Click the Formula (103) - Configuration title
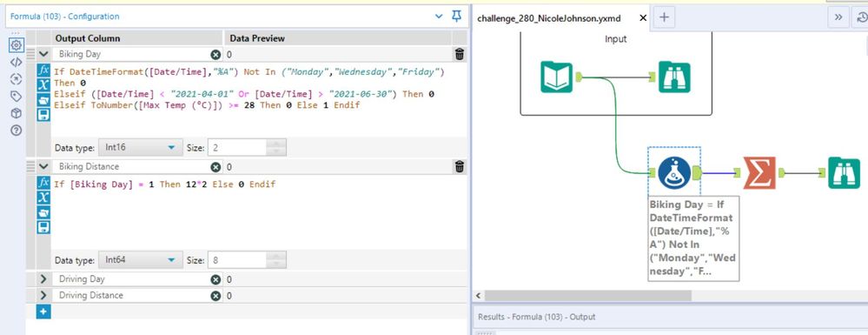The image size is (868, 335). 65,17
